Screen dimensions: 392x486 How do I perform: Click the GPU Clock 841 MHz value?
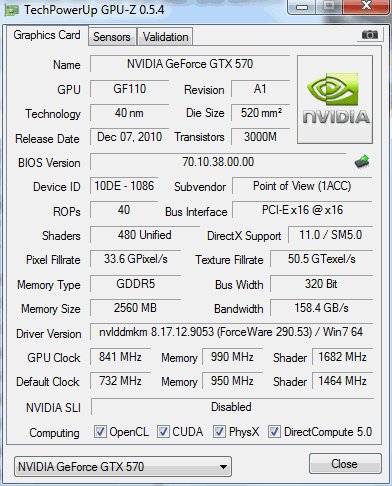[x=120, y=357]
